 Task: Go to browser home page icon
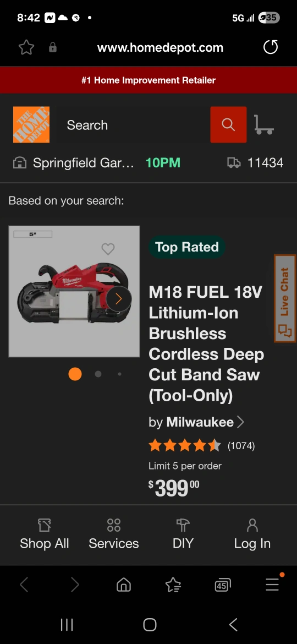coord(124,585)
